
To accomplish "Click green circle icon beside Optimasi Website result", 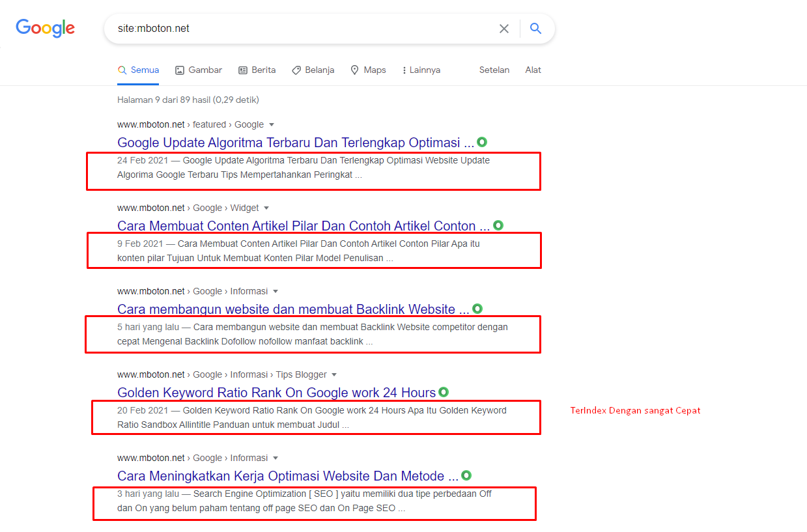I will tap(466, 475).
